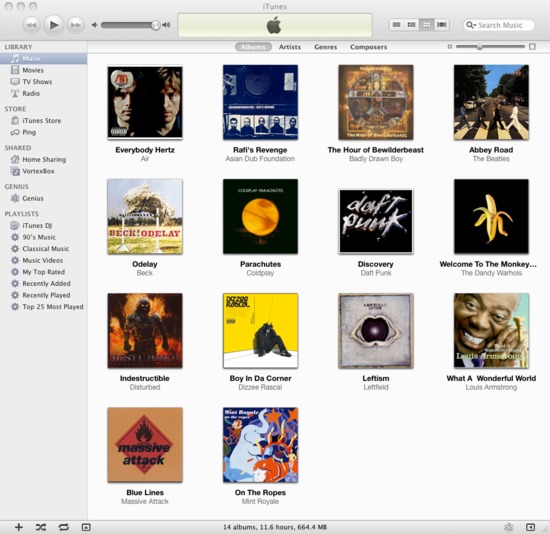Select the Recently Added playlist
550x534 pixels.
[46, 283]
